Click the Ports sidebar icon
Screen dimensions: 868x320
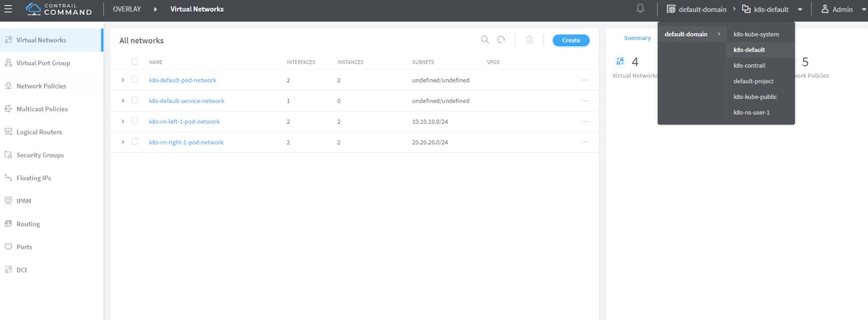pyautogui.click(x=8, y=247)
